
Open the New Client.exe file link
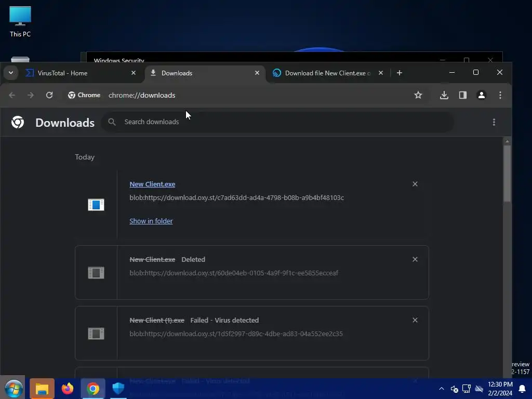click(152, 184)
